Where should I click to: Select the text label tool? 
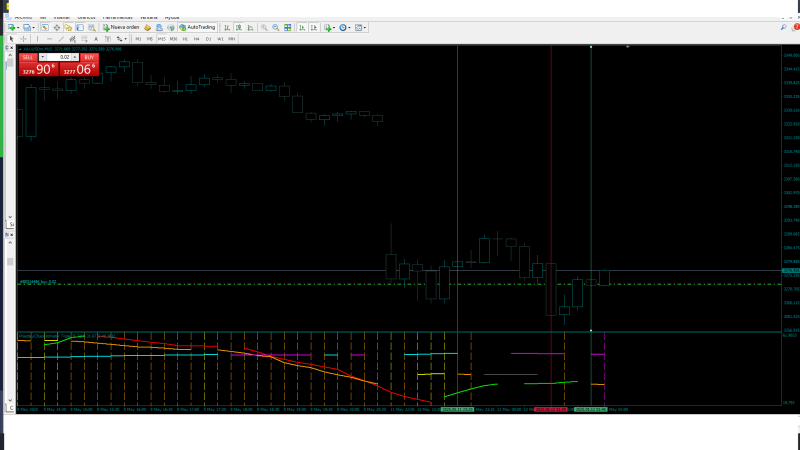tap(108, 39)
